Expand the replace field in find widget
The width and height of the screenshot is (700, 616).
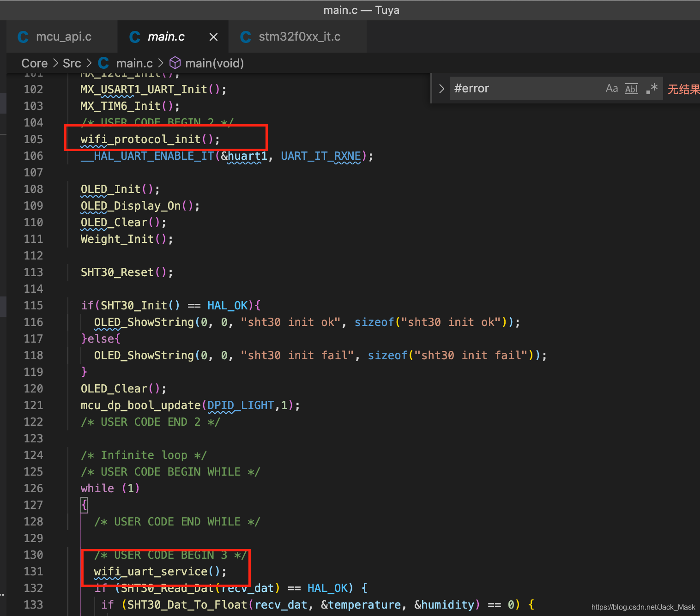(x=441, y=88)
